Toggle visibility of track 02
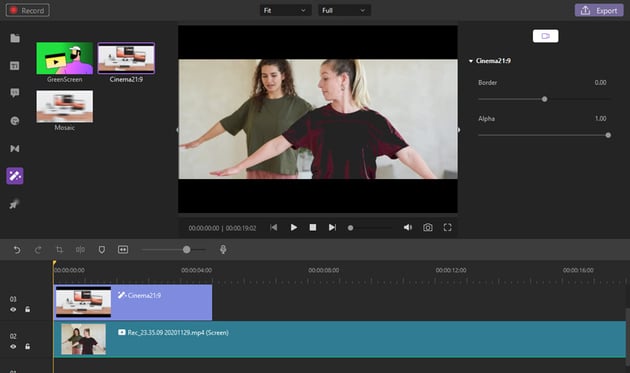630x373 pixels. pos(13,346)
